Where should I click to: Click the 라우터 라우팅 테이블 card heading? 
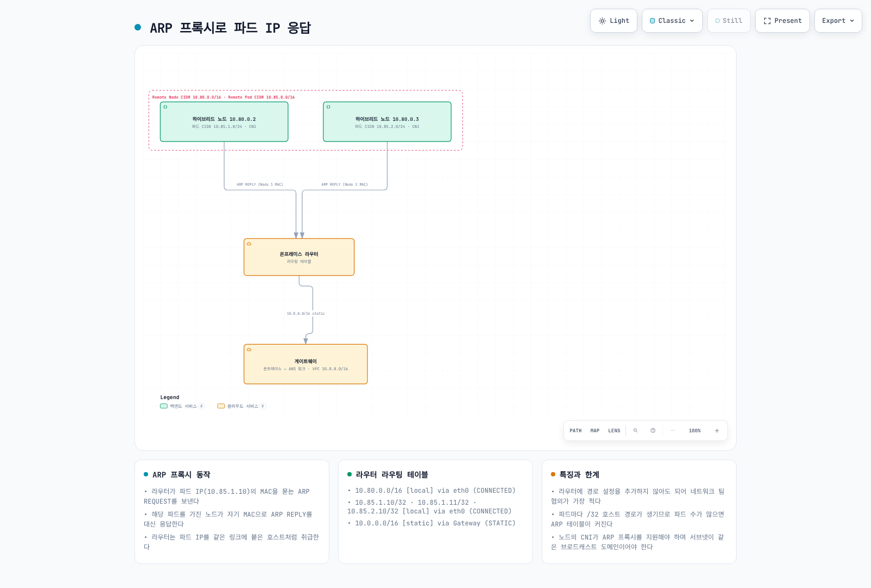click(392, 475)
